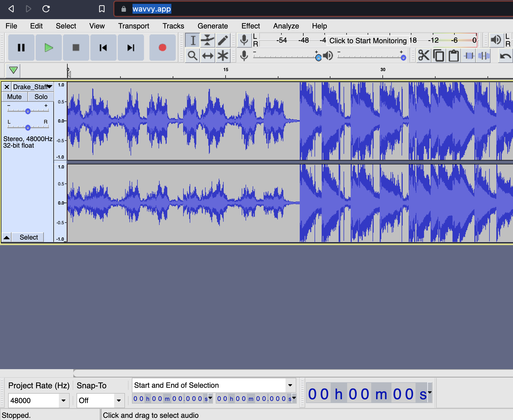This screenshot has width=513, height=420.
Task: Select the Multi-Tool asterisk icon
Action: [223, 56]
